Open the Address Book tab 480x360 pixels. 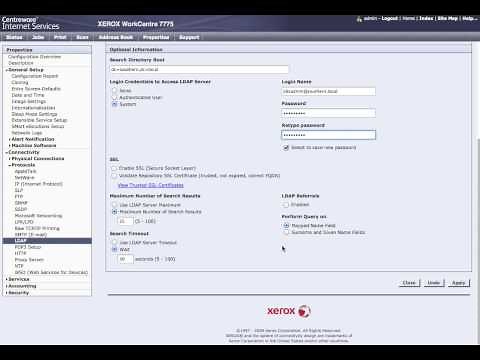116,37
